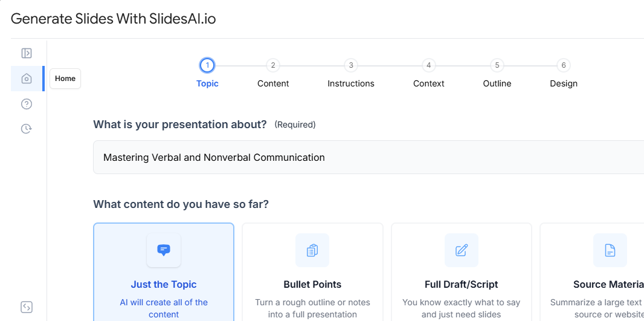Image resolution: width=644 pixels, height=321 pixels.
Task: Click the Full Draft pencil icon
Action: (462, 250)
